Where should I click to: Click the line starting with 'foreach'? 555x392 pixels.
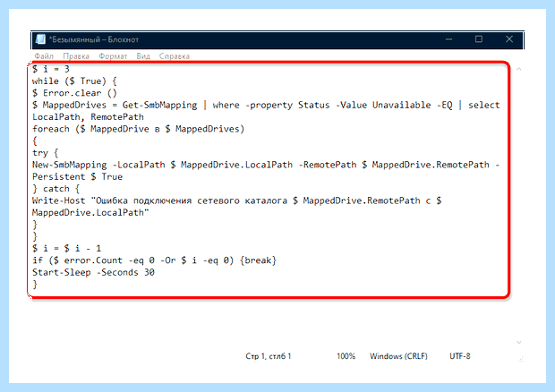[138, 129]
